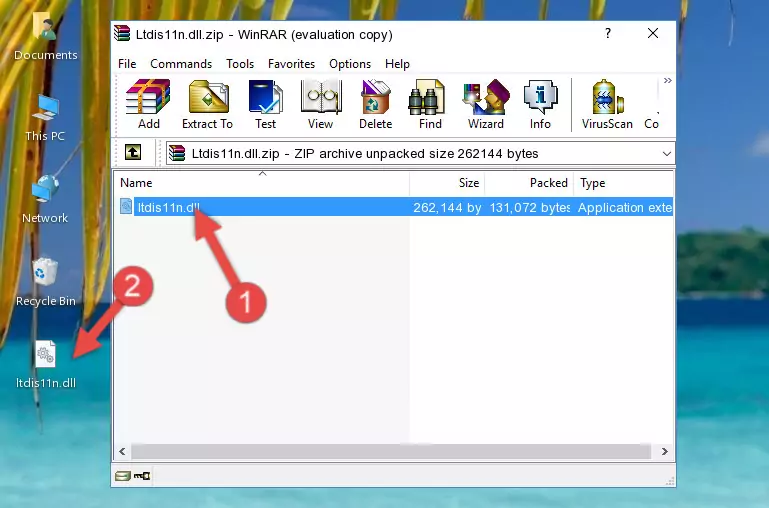
Task: Go up one folder level
Action: click(133, 152)
